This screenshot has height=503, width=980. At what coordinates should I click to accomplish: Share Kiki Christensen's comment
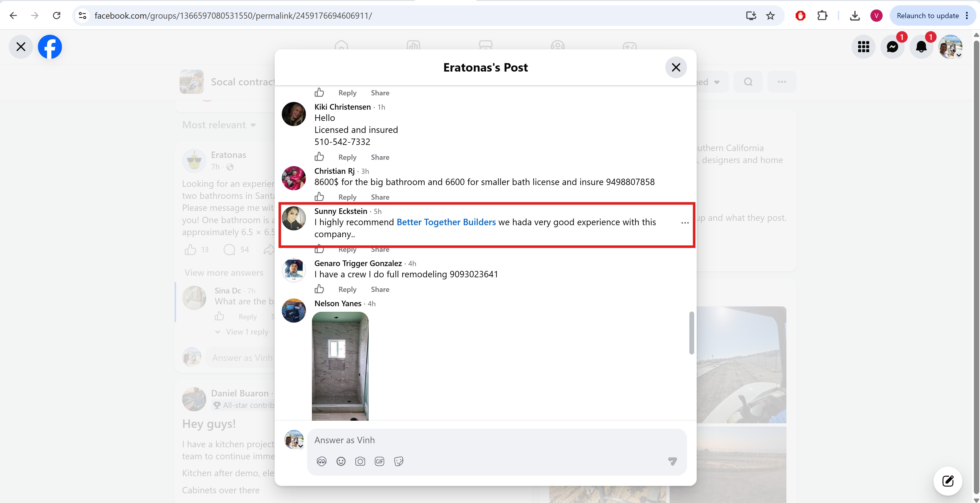click(x=380, y=157)
